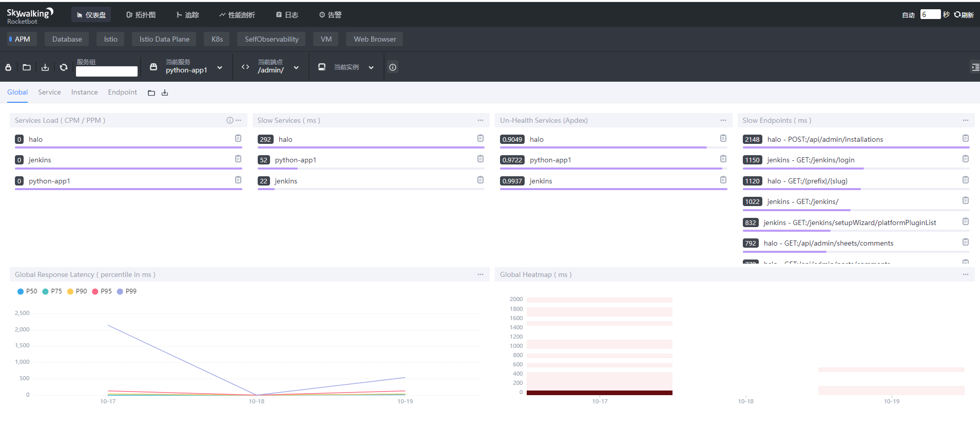
Task: Copy halo sheets comments endpoint name
Action: click(x=966, y=242)
